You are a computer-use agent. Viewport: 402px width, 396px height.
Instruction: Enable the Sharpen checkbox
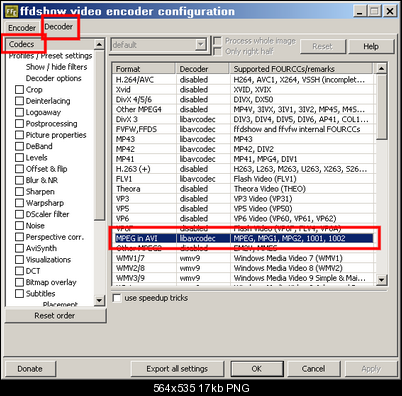click(20, 192)
